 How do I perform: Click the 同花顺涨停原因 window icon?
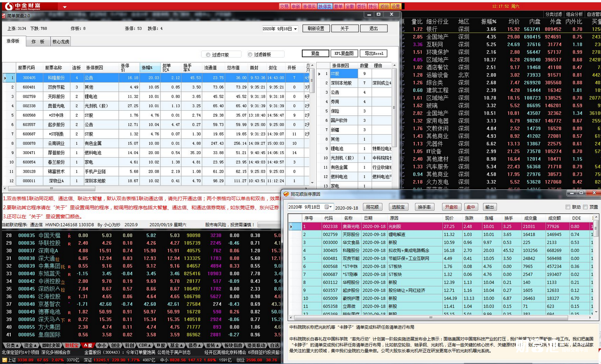286,194
